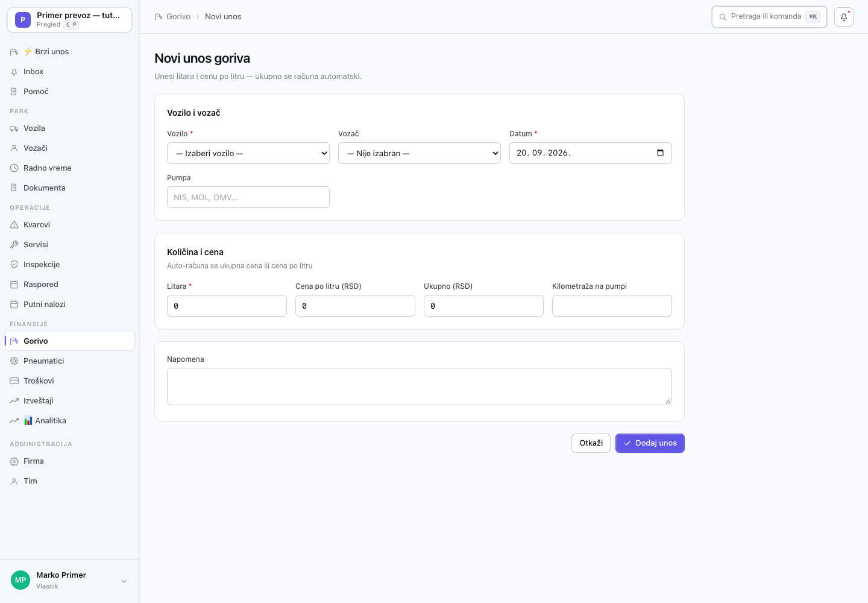Click the Inbox bell icon in sidebar
This screenshot has height=603, width=868.
click(14, 72)
